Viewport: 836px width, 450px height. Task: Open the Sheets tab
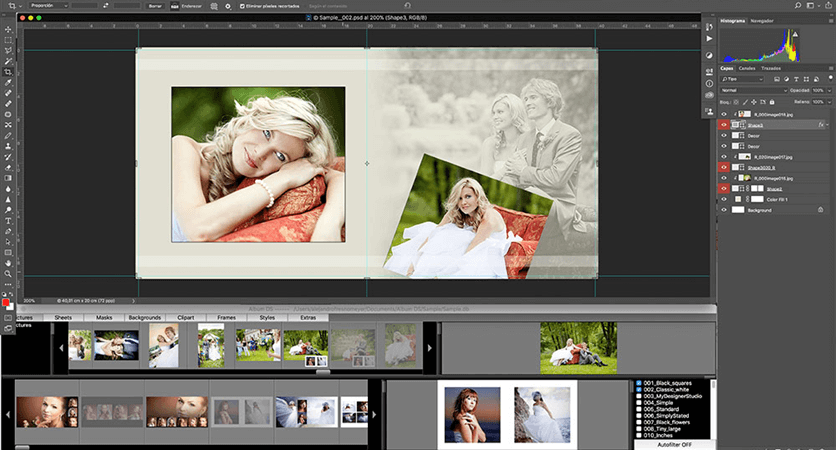pyautogui.click(x=63, y=317)
